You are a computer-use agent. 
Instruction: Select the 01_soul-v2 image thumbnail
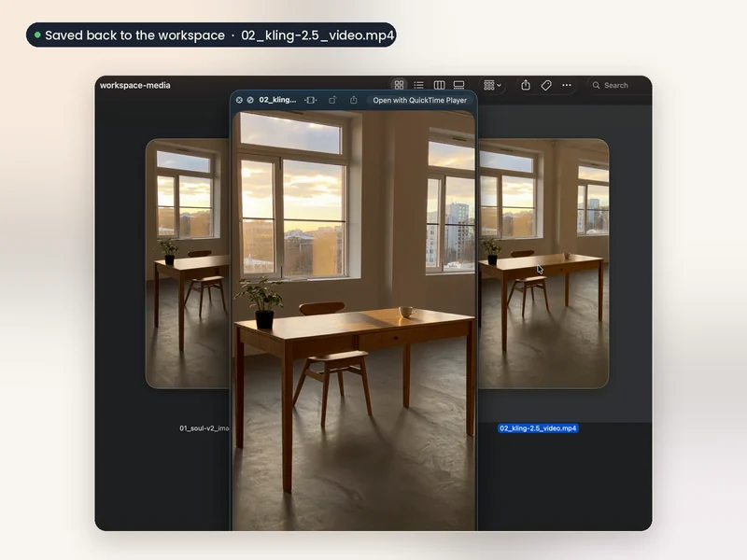click(x=188, y=263)
